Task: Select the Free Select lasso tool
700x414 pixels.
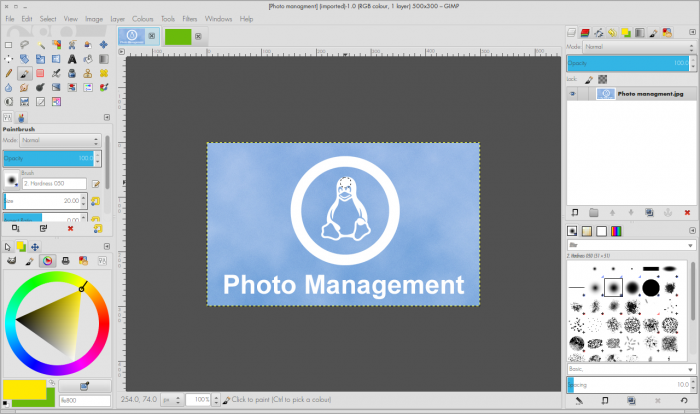Action: [24, 45]
